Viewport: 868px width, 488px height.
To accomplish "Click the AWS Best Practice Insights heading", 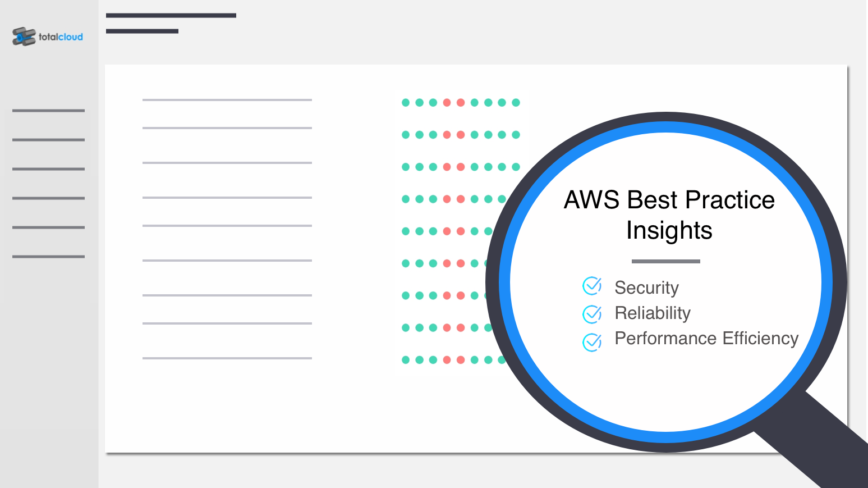I will pyautogui.click(x=669, y=215).
